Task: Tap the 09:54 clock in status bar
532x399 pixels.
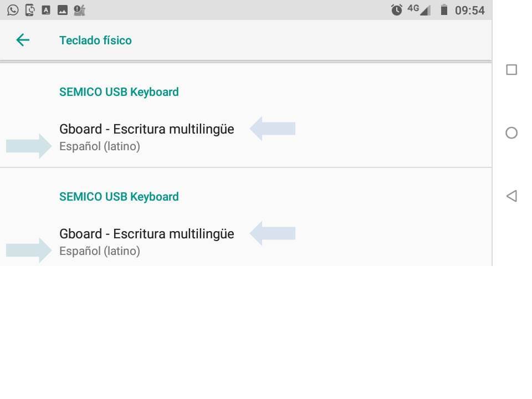Action: click(469, 10)
